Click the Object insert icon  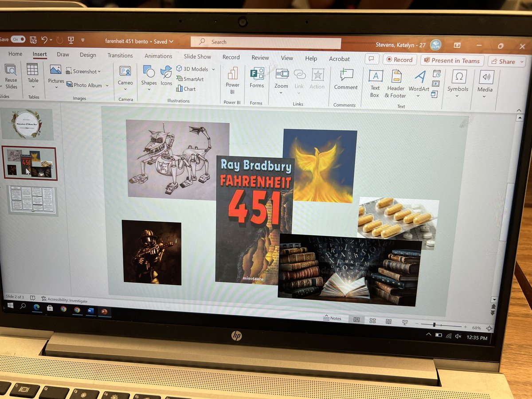coord(434,94)
